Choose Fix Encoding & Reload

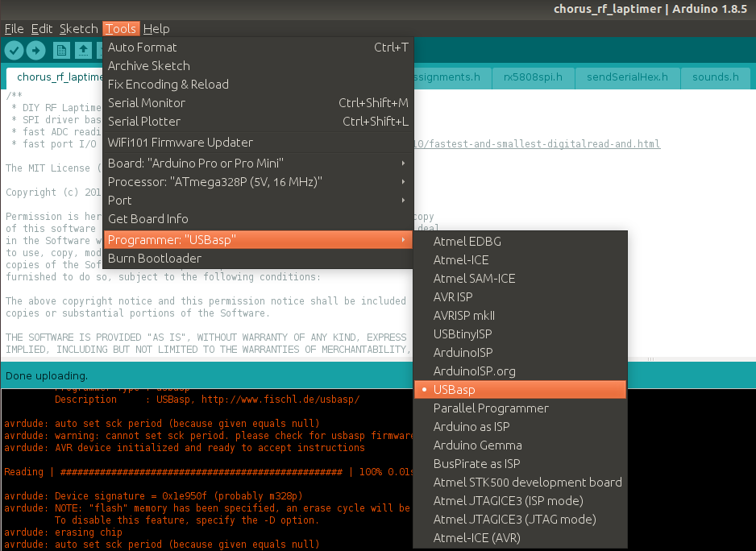[x=258, y=85]
